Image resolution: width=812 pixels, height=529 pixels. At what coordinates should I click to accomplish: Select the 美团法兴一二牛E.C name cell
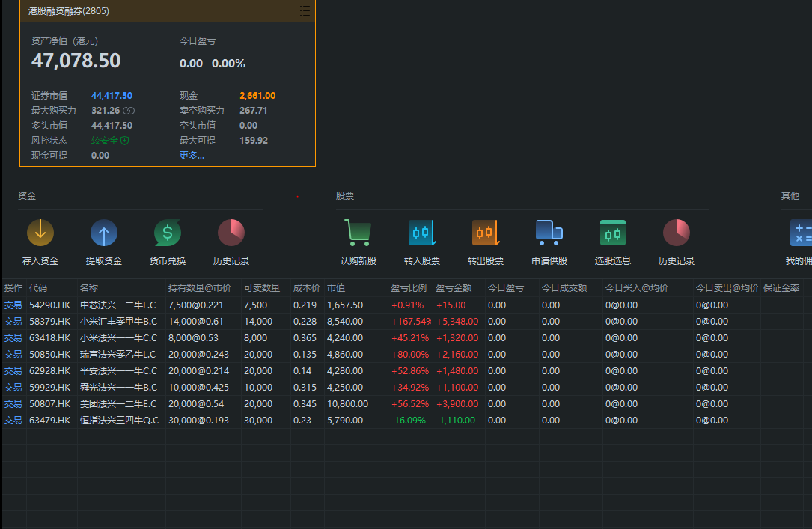tap(118, 404)
